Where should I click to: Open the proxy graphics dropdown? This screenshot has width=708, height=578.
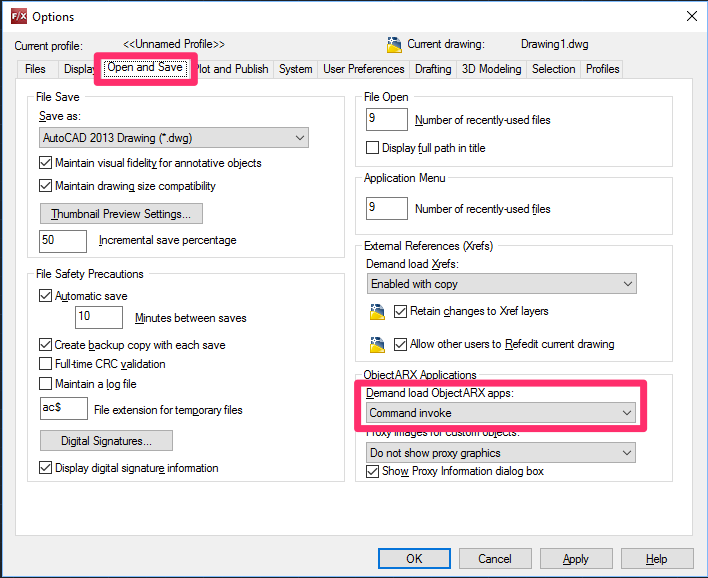coord(500,452)
